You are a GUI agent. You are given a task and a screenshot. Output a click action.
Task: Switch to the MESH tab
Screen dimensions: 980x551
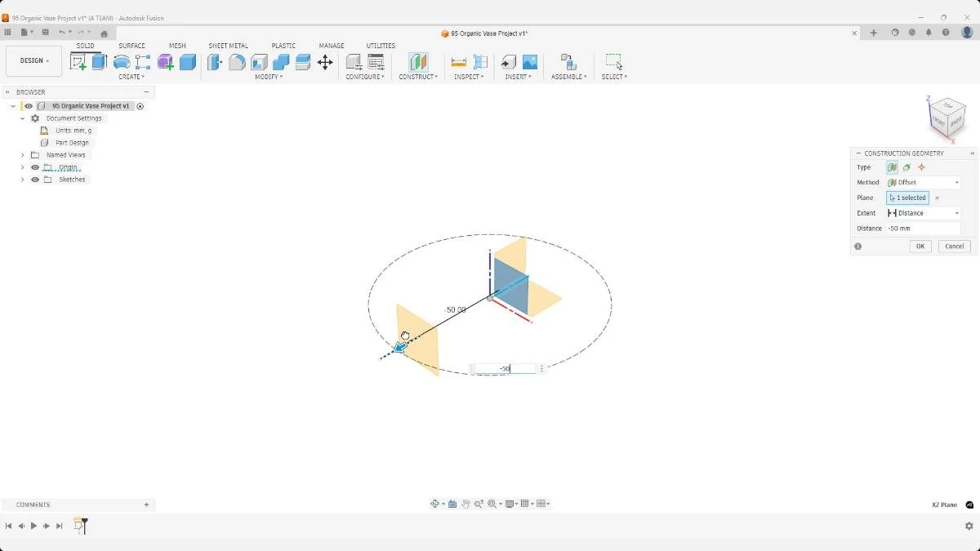point(177,46)
